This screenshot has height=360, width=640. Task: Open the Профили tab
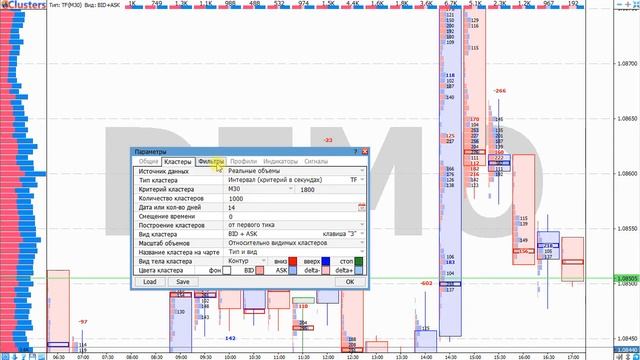(243, 162)
